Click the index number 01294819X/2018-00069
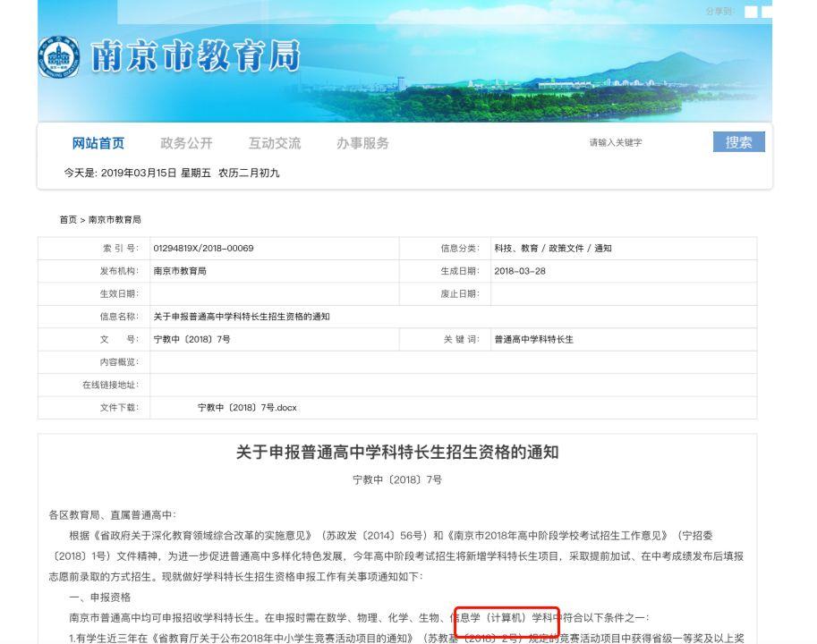817x644 pixels. click(203, 249)
